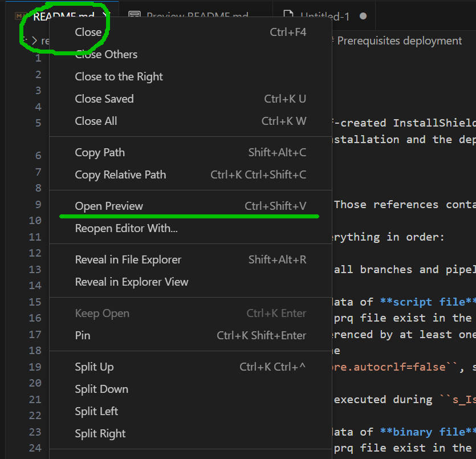Image resolution: width=476 pixels, height=459 pixels.
Task: Choose Split Down option
Action: [x=190, y=389]
